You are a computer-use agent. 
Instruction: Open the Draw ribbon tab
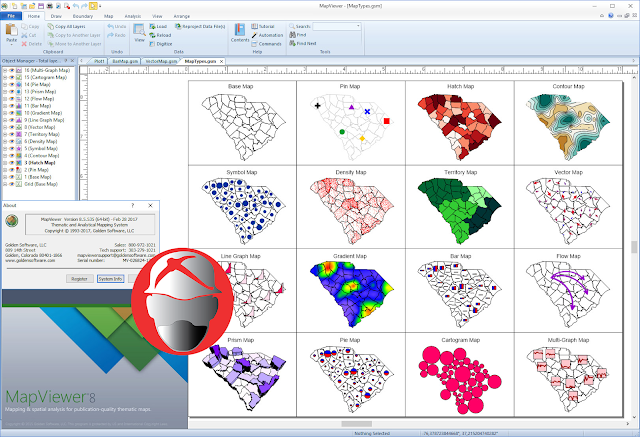click(56, 16)
